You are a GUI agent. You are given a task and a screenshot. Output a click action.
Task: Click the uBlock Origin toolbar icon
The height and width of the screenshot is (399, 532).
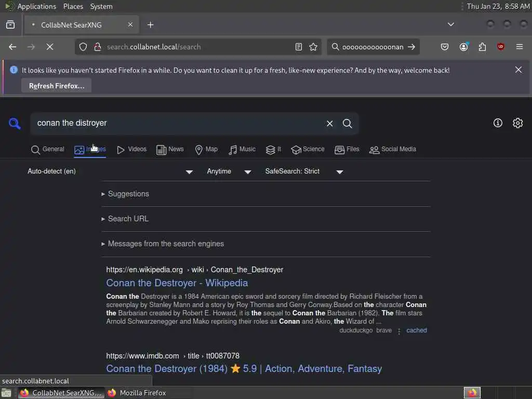pos(500,47)
